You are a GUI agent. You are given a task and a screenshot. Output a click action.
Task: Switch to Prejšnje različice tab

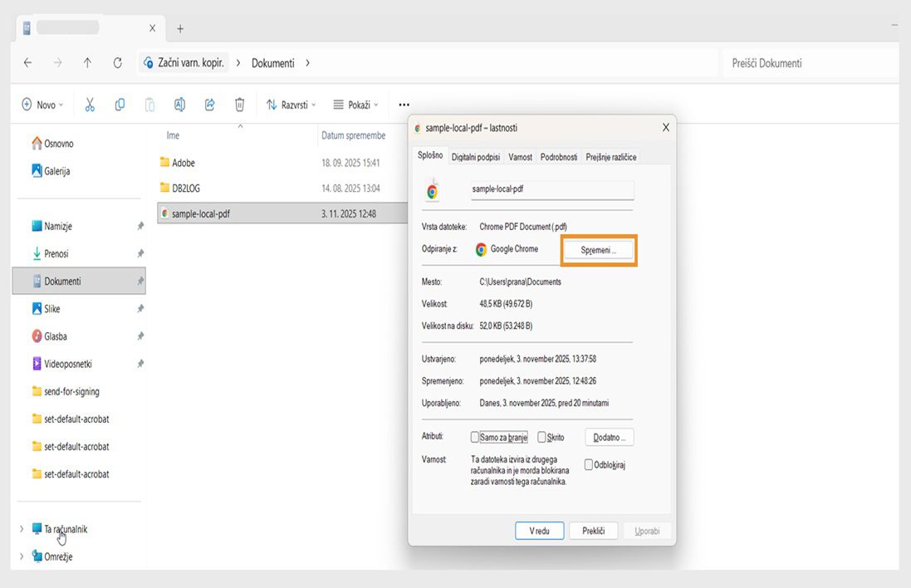point(610,157)
